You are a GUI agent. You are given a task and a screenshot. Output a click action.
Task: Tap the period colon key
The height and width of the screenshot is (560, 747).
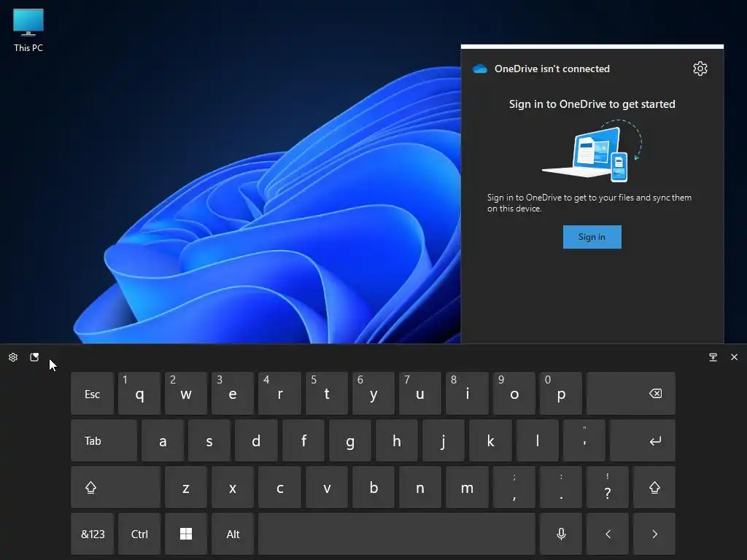(x=561, y=487)
